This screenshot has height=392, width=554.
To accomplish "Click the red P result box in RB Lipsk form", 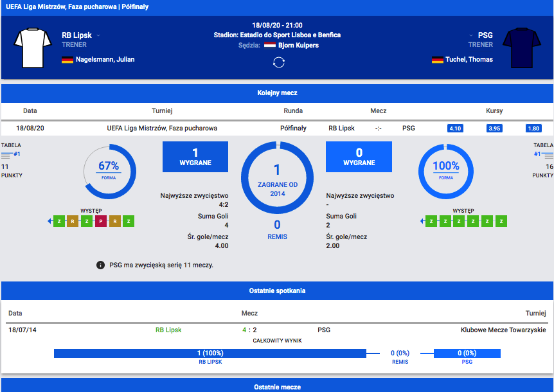I will click(x=100, y=221).
